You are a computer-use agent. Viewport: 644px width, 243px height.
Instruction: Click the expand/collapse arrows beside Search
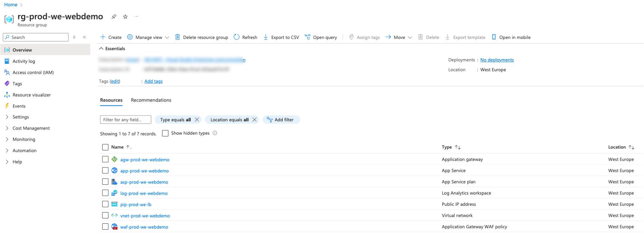coord(74,37)
